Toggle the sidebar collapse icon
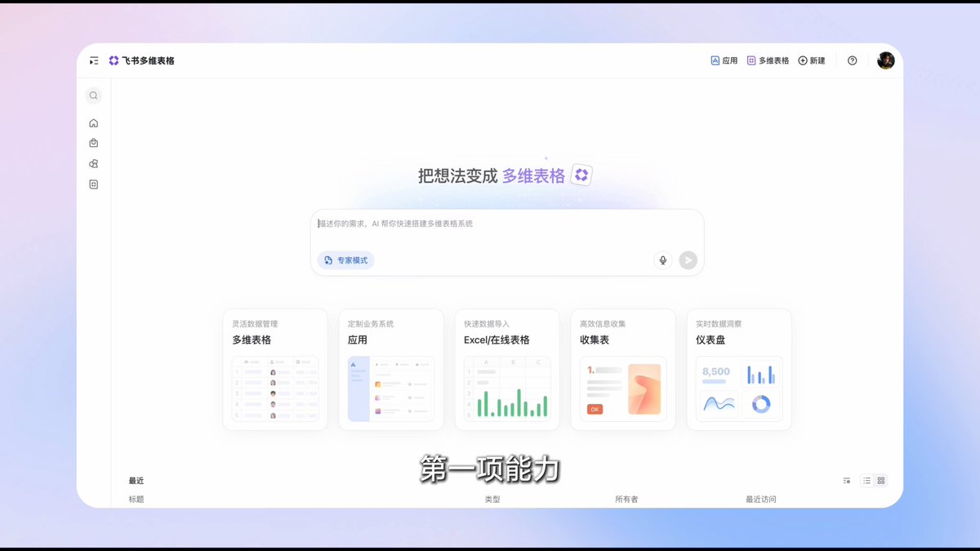This screenshot has height=551, width=980. click(x=94, y=60)
